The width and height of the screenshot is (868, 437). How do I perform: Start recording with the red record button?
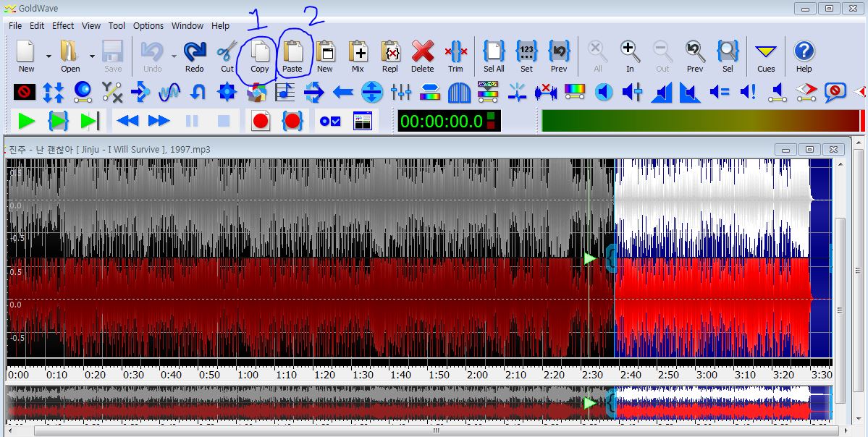(261, 121)
